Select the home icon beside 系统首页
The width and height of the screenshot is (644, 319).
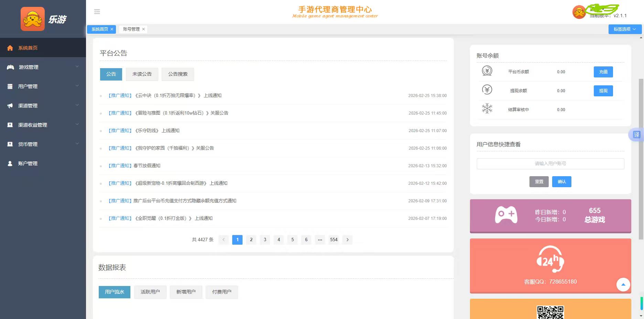[x=10, y=47]
